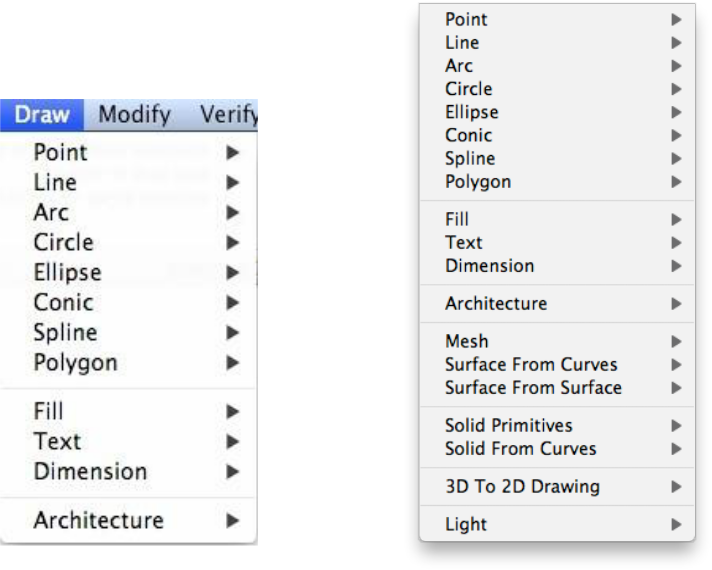Expand the Surface From Curves arrow
The width and height of the screenshot is (712, 570).
(677, 364)
